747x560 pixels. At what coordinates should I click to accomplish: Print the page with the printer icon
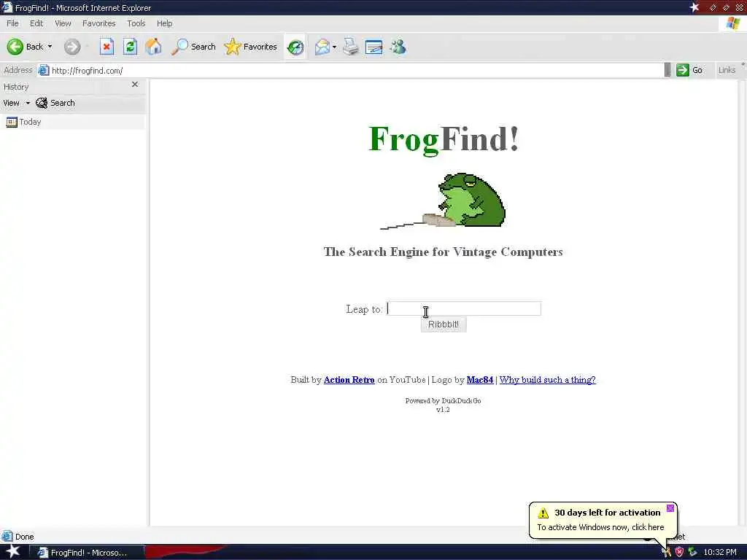[x=351, y=47]
